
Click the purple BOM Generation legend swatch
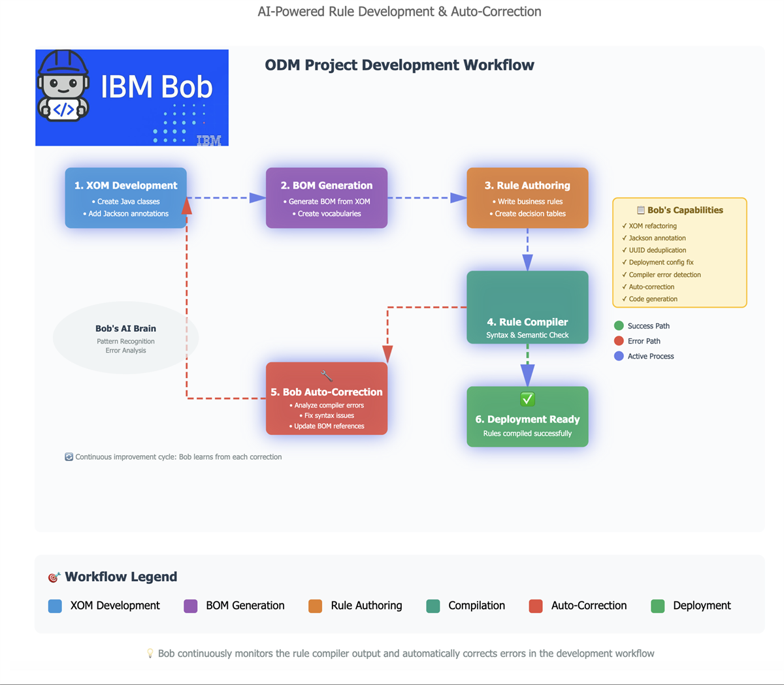click(x=191, y=606)
